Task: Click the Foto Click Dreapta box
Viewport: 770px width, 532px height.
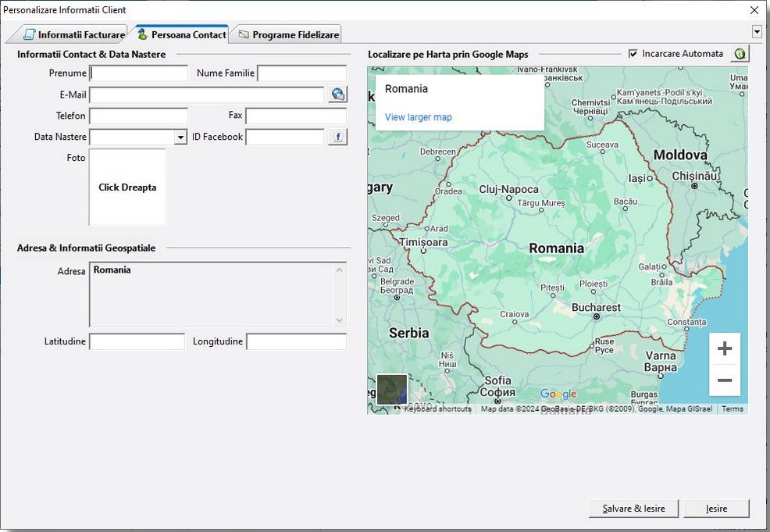Action: pyautogui.click(x=127, y=187)
